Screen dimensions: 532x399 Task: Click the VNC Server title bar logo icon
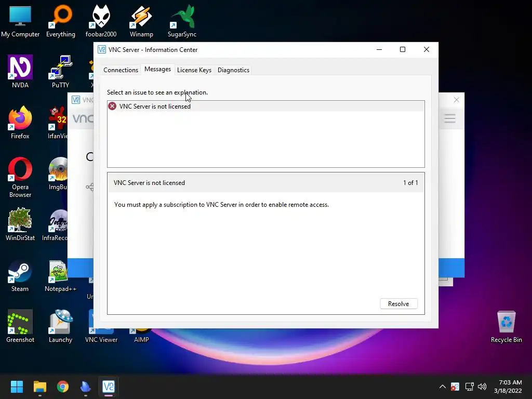pyautogui.click(x=101, y=49)
